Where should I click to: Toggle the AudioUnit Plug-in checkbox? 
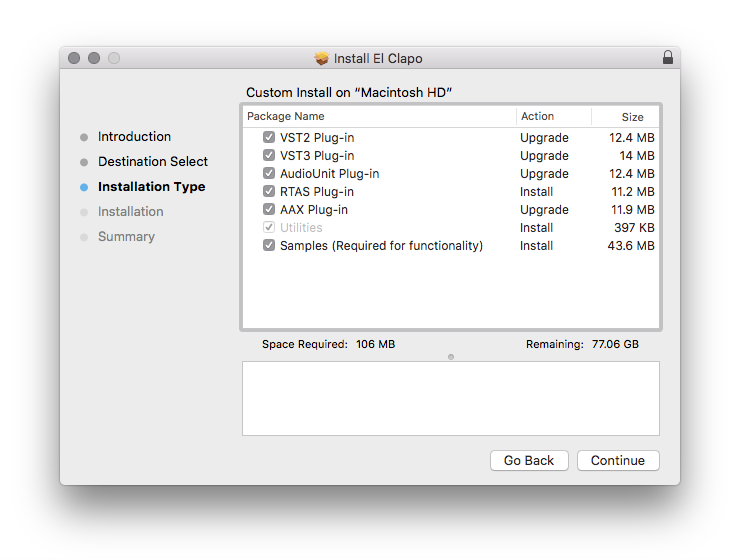269,174
